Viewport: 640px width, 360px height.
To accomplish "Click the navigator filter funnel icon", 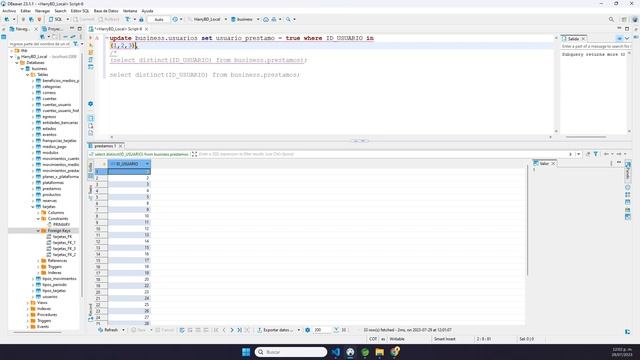I will [76, 44].
